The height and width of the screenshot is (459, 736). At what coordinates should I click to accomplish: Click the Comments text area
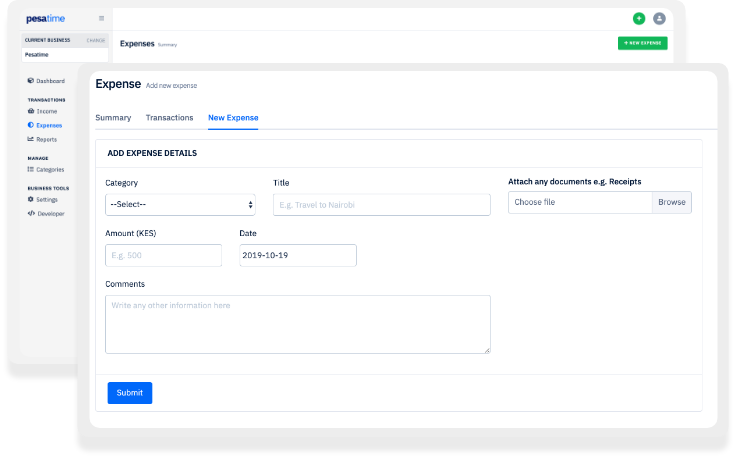(x=298, y=324)
